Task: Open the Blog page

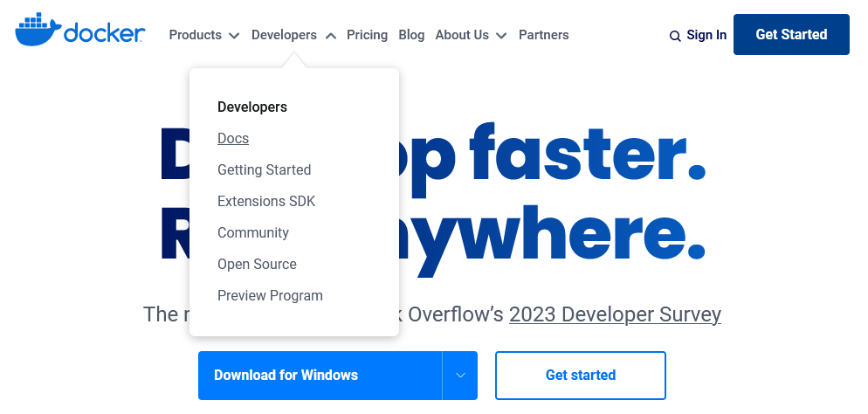Action: coord(411,35)
